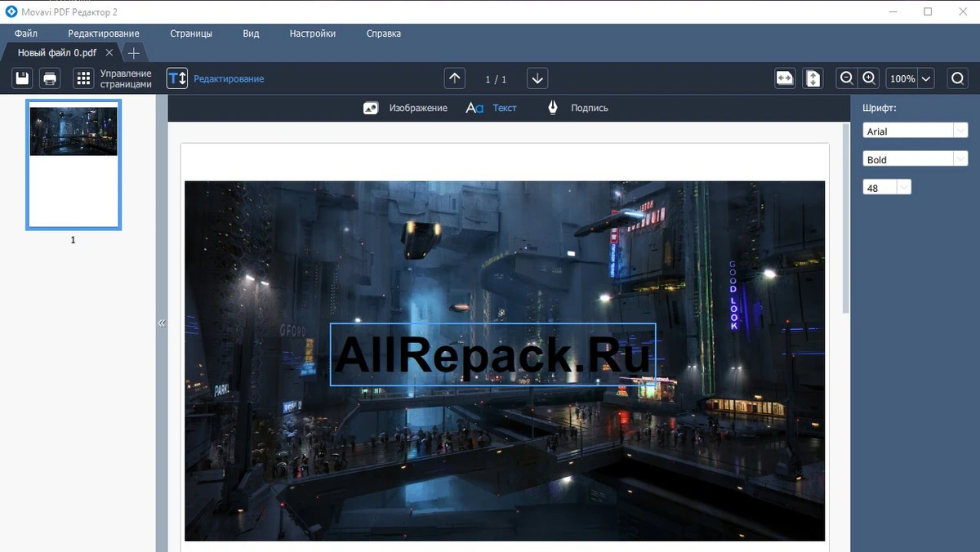980x552 pixels.
Task: Open the Файл menu
Action: [x=26, y=33]
